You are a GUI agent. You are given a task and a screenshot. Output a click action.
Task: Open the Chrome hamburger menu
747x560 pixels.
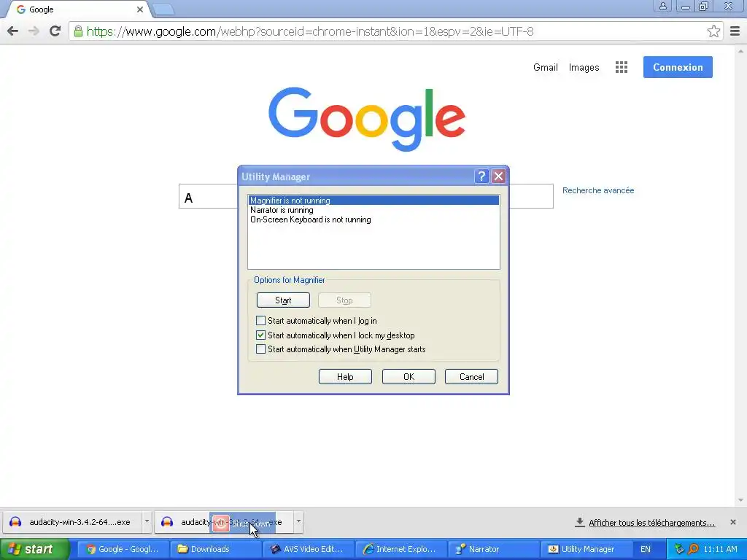click(735, 31)
